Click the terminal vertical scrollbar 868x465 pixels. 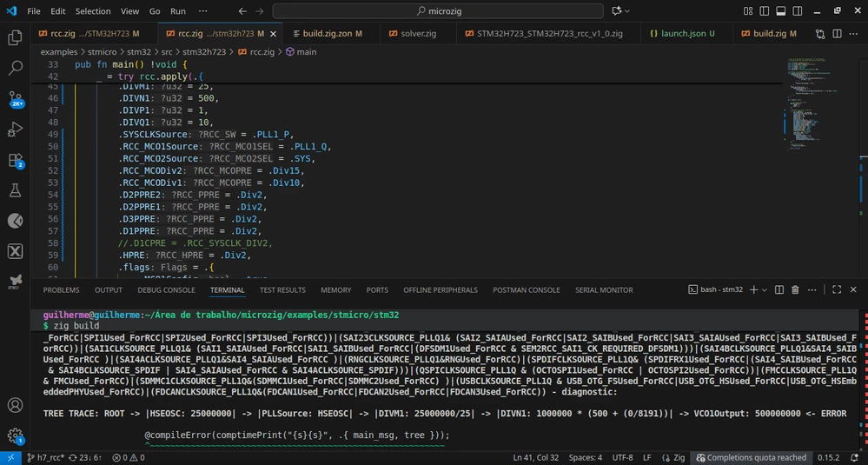coord(865,382)
